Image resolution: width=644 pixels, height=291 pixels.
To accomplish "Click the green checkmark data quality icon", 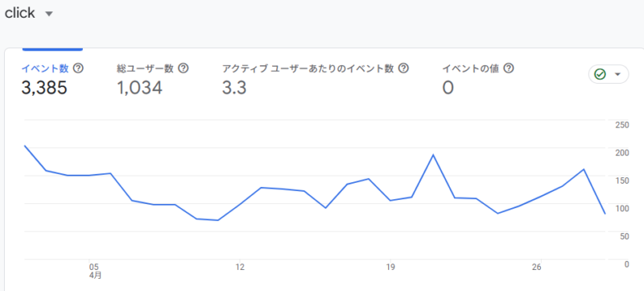I will point(600,74).
